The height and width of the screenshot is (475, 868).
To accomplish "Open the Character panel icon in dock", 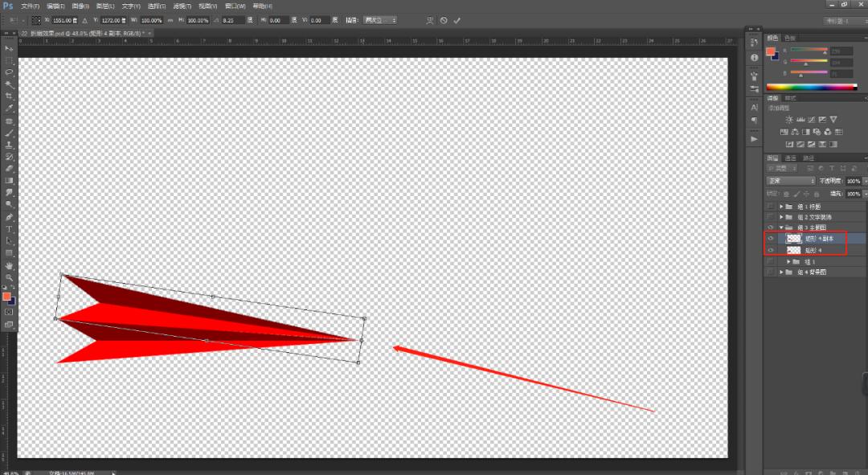I will click(x=754, y=108).
